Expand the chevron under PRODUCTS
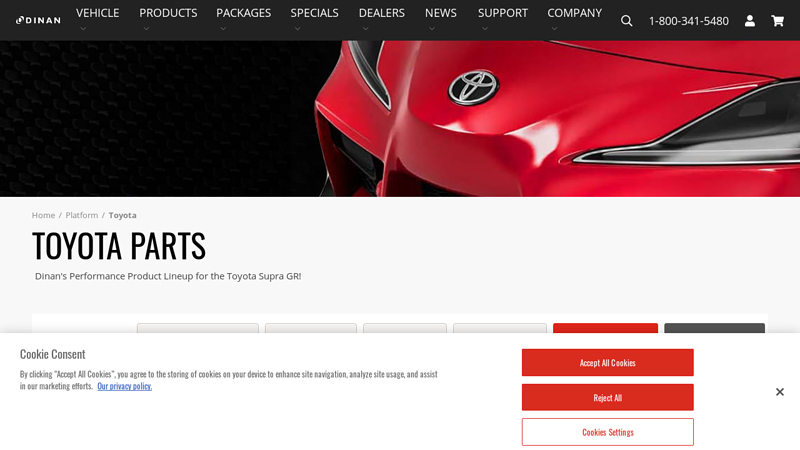This screenshot has height=450, width=800. coord(146,29)
